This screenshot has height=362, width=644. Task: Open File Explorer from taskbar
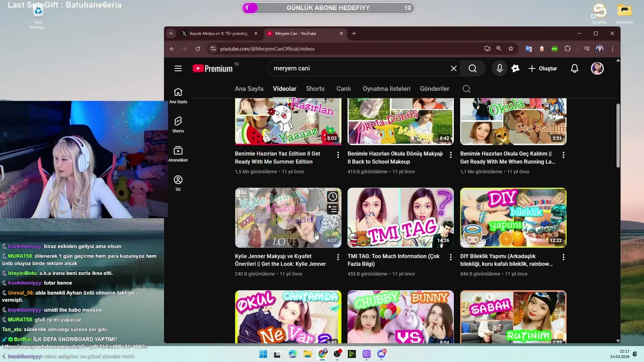(x=307, y=354)
